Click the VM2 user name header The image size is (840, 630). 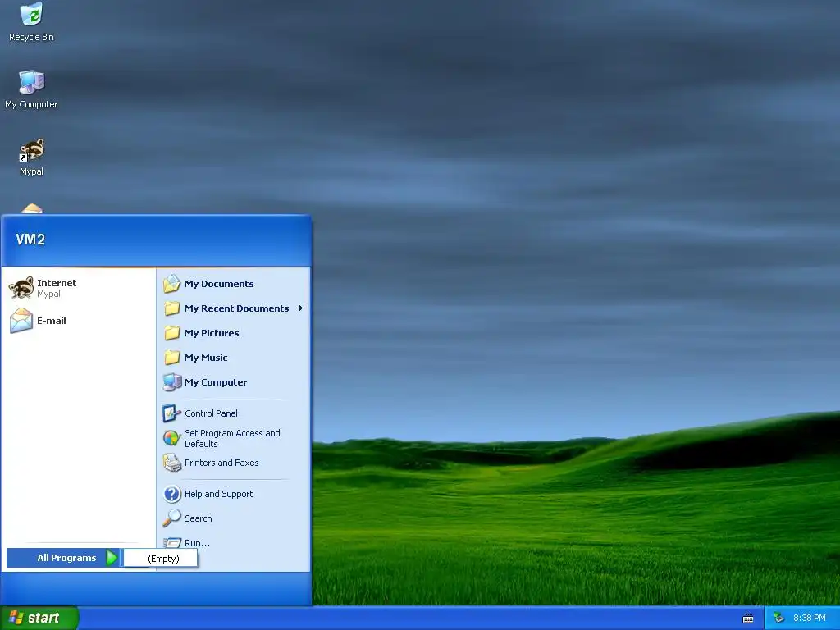(x=30, y=240)
